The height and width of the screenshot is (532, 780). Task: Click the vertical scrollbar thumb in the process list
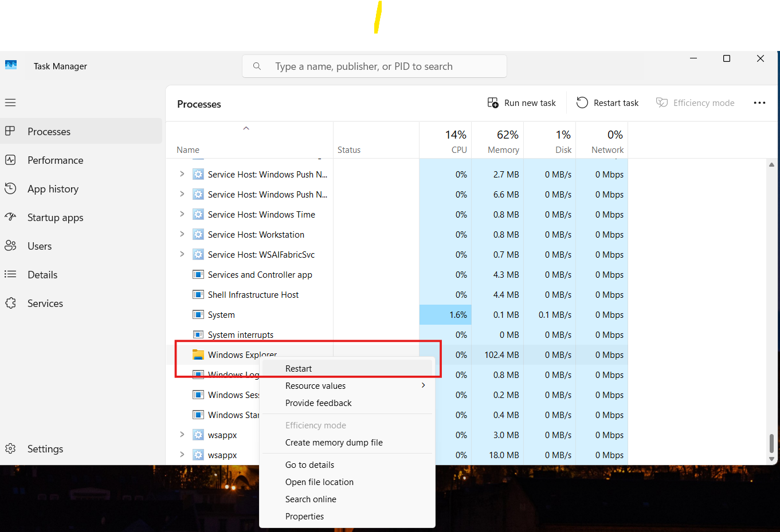(x=771, y=443)
